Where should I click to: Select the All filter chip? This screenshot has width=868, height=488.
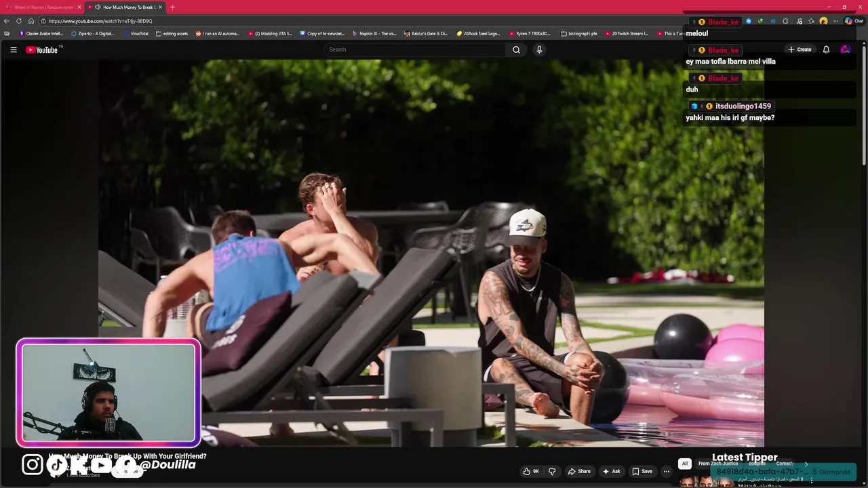[685, 464]
